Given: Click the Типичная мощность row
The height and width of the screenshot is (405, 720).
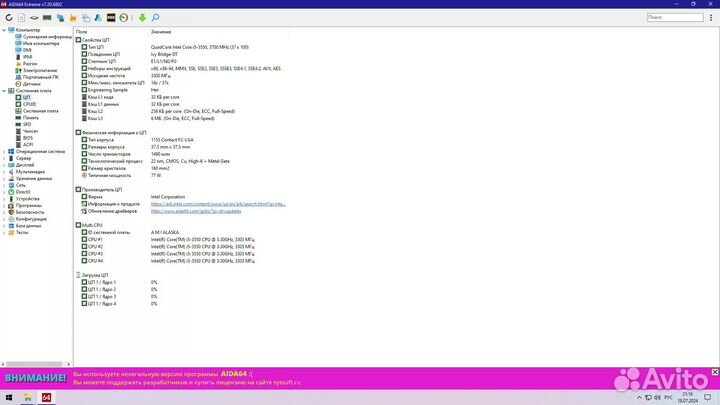Looking at the screenshot, I should 122,175.
